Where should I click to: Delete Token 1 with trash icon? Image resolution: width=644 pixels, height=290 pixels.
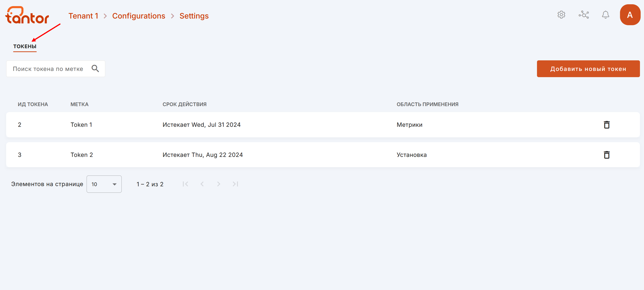(x=607, y=125)
